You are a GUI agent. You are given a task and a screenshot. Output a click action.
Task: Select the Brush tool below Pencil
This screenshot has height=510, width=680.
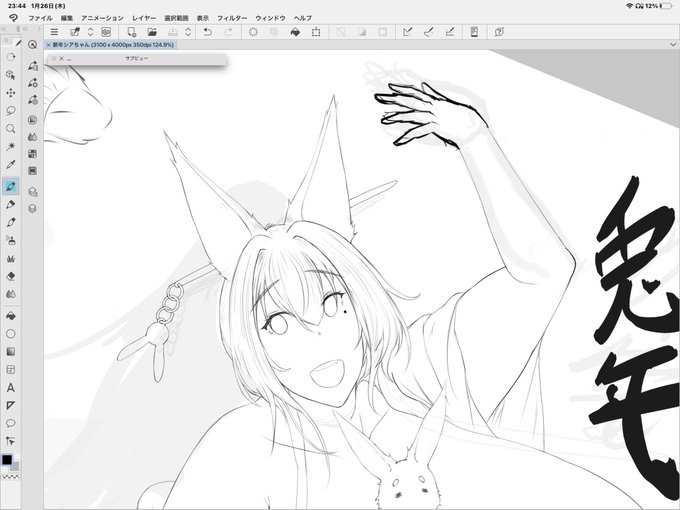point(11,222)
